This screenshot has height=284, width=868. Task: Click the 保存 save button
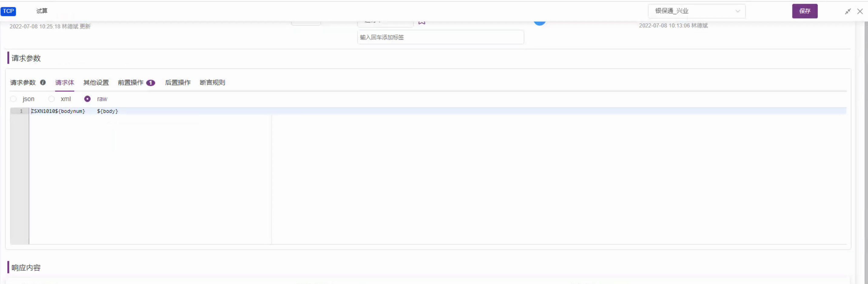point(805,11)
